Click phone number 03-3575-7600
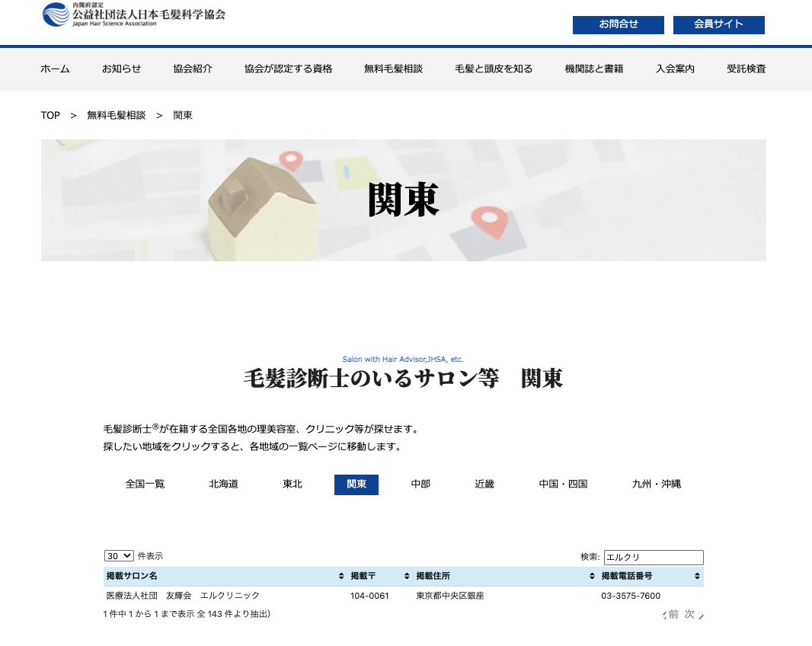This screenshot has width=812, height=646. [x=631, y=596]
